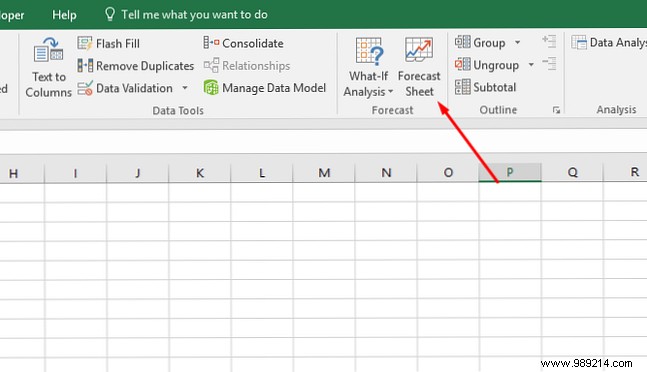The image size is (647, 372).
Task: Open the Data Validation dropdown arrow
Action: tap(185, 88)
